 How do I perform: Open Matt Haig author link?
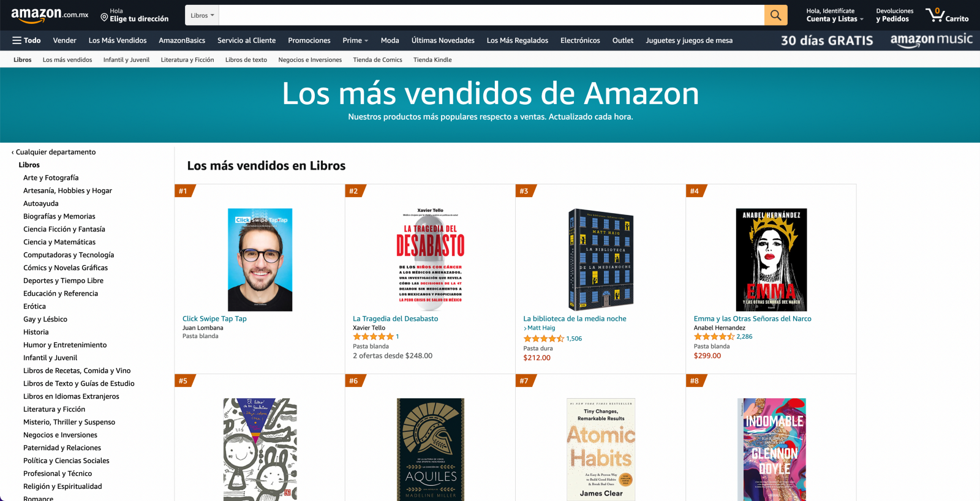pyautogui.click(x=541, y=328)
